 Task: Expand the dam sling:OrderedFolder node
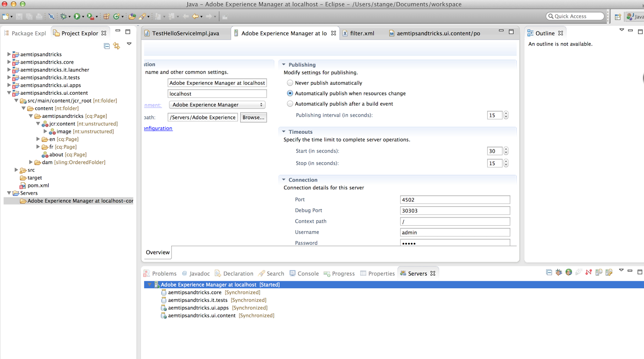(31, 162)
